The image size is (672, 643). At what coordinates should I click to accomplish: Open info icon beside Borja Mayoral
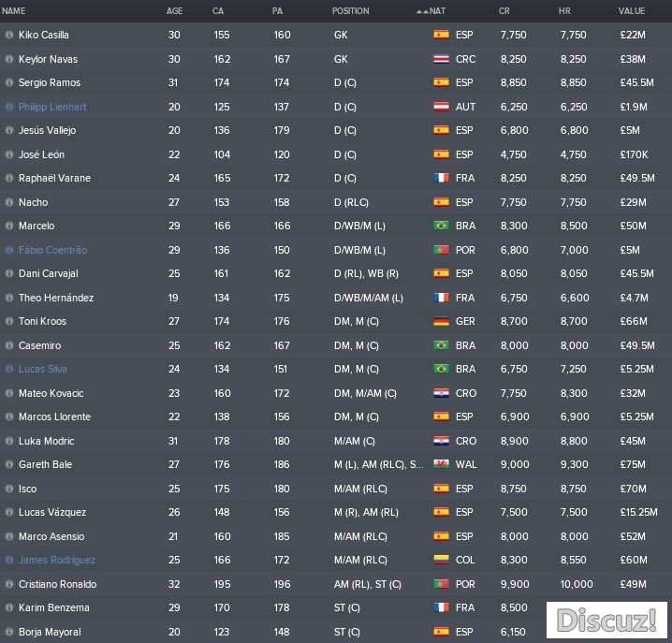9,632
